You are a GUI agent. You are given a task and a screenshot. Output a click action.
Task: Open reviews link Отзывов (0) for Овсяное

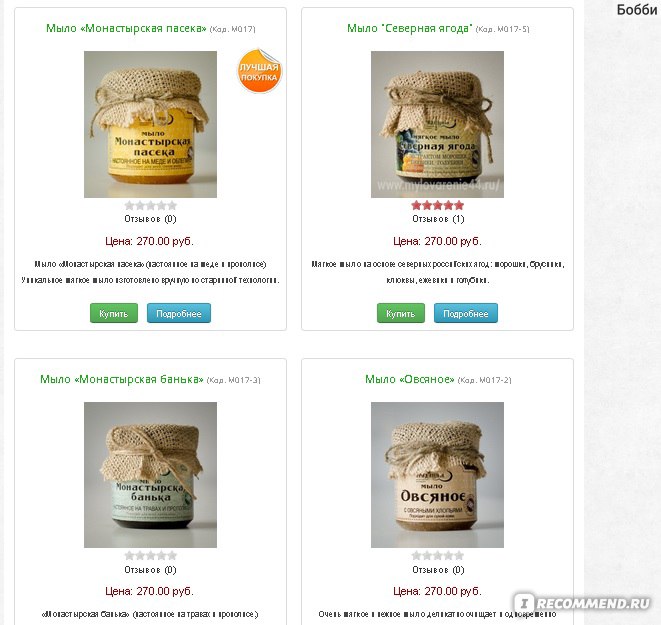click(438, 570)
